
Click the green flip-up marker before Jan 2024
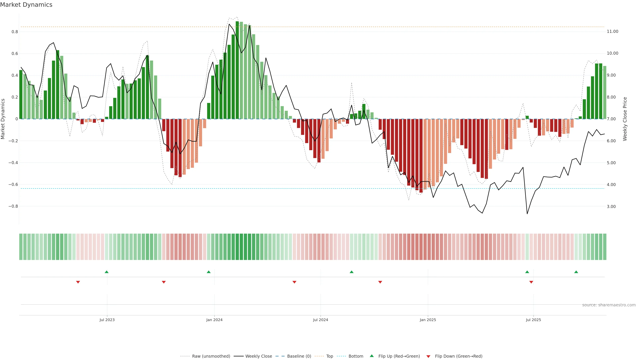(209, 272)
